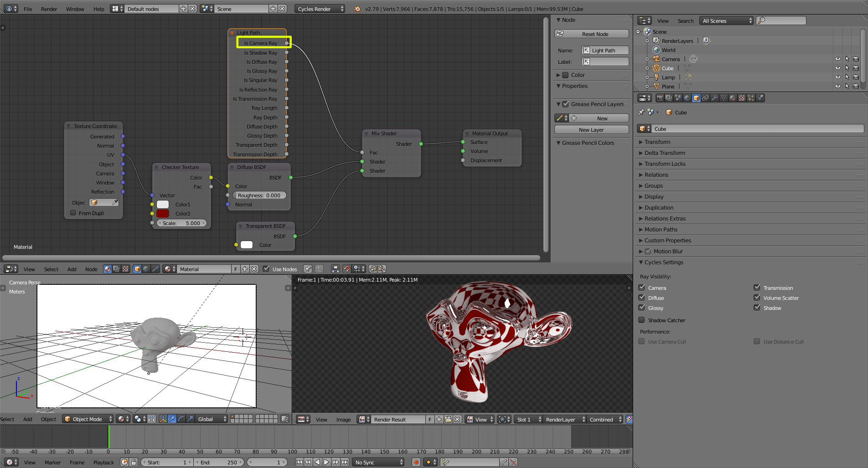Open the Physics properties tab
The width and height of the screenshot is (868, 468).
click(x=760, y=98)
